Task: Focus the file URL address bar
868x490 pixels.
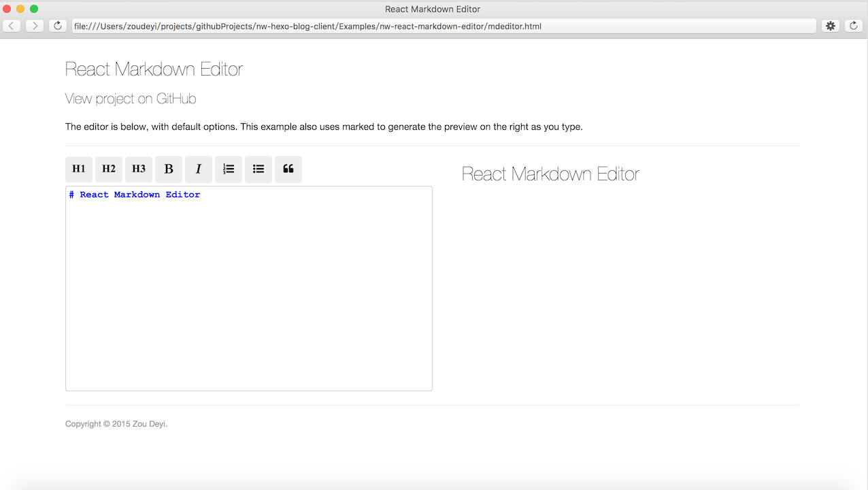Action: pyautogui.click(x=444, y=26)
